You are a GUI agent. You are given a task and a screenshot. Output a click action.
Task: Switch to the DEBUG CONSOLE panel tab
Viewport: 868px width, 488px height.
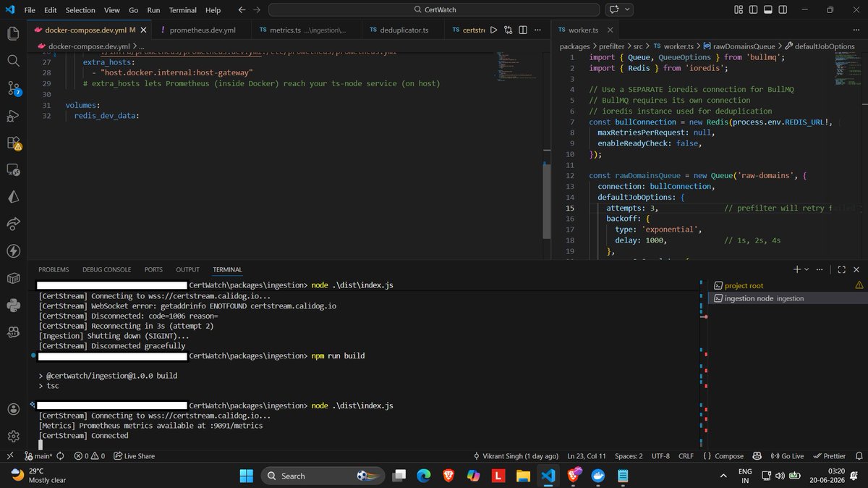(x=107, y=269)
